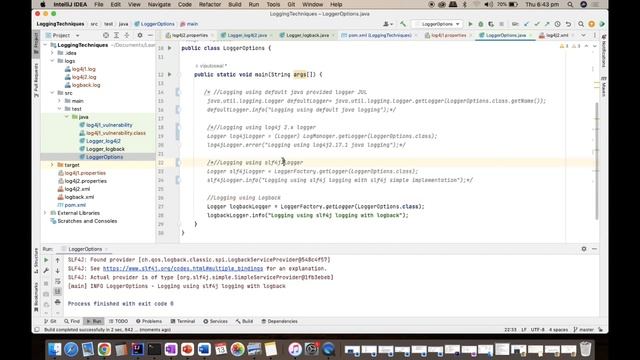
Task: Hide the Project tool window
Action: pyautogui.click(x=150, y=36)
